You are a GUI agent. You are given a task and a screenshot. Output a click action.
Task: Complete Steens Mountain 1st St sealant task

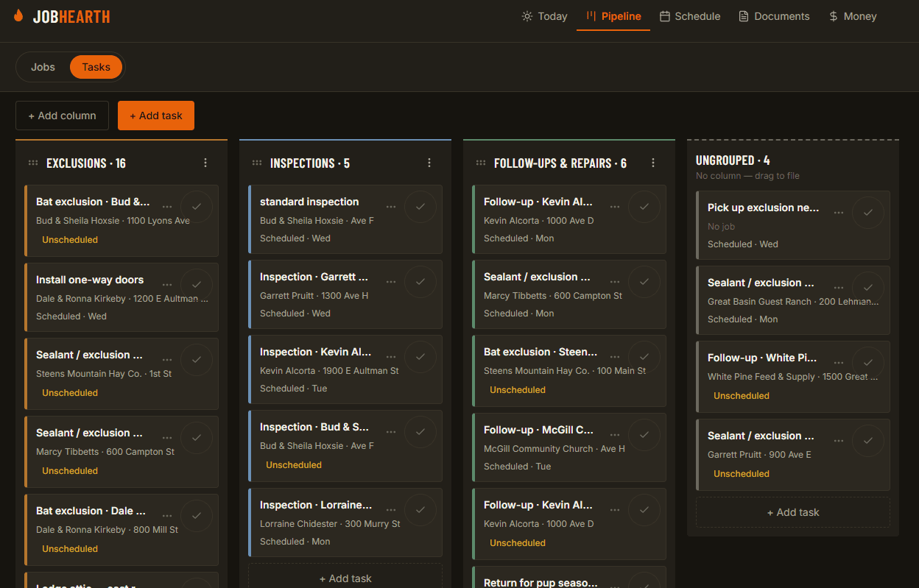[x=197, y=360]
